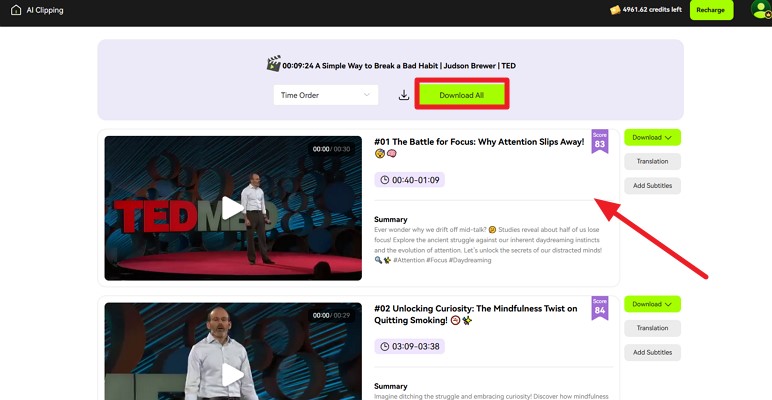This screenshot has height=400, width=772.
Task: Play clip #02 Unlocking Curiosity
Action: click(232, 375)
